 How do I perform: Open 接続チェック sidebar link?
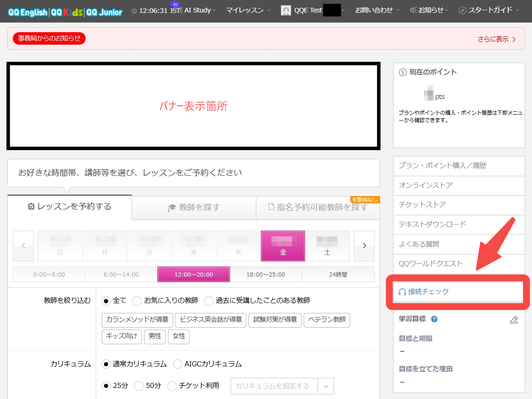pyautogui.click(x=458, y=292)
